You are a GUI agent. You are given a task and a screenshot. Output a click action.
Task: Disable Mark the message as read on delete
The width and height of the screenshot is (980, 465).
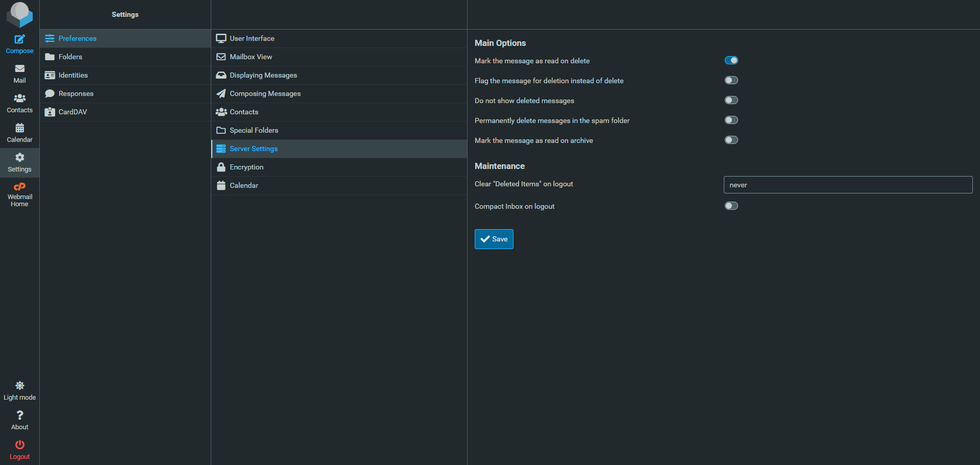[x=731, y=61]
